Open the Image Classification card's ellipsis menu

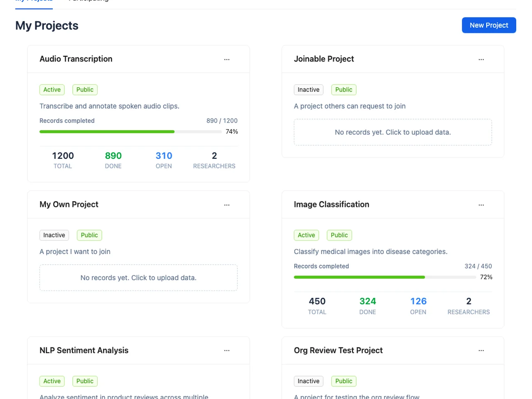click(x=481, y=205)
